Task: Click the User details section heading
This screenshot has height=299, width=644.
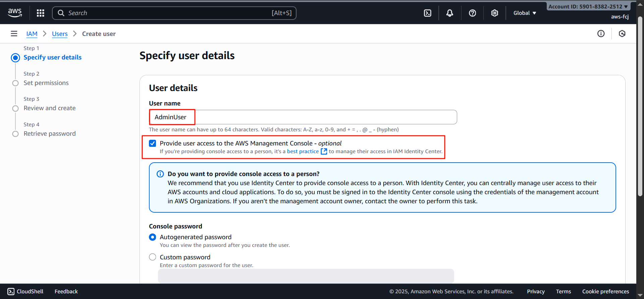Action: [x=173, y=88]
